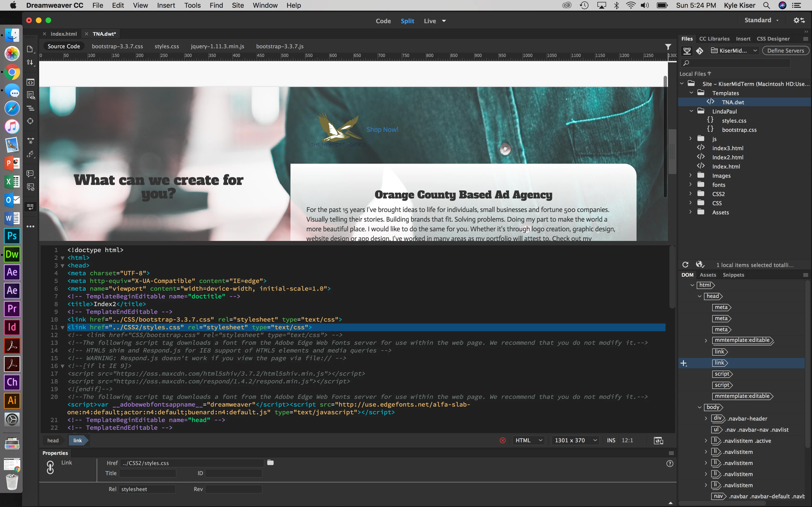
Task: Switch to Code view
Action: 383,21
